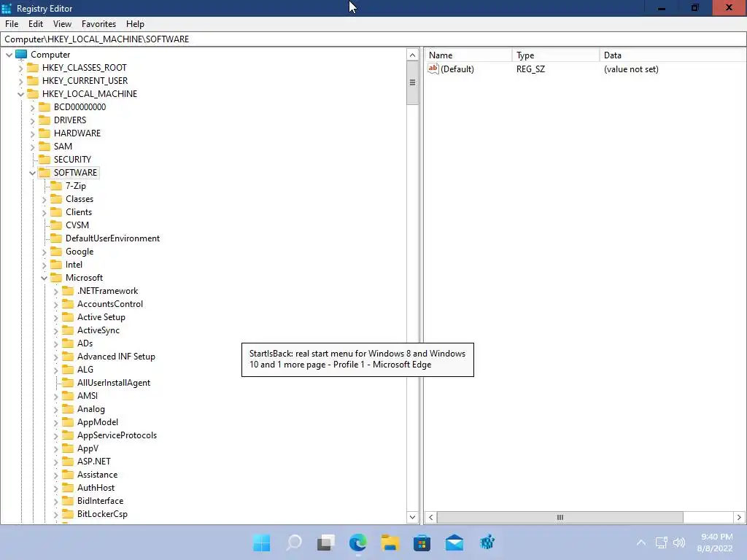Click the values pane horizontal scrollbar thumb
Screen dimensions: 747x560
(560, 517)
